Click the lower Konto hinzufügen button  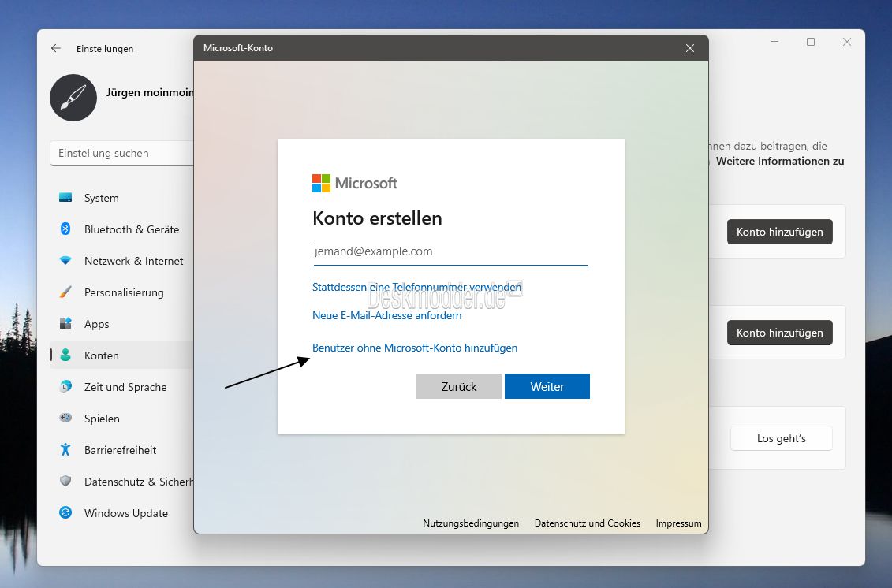[x=779, y=333]
